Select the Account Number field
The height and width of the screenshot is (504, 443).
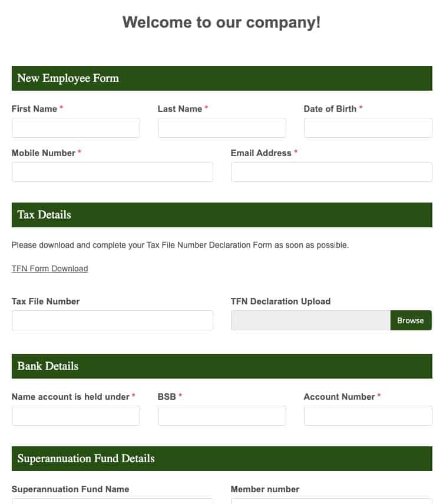point(368,416)
